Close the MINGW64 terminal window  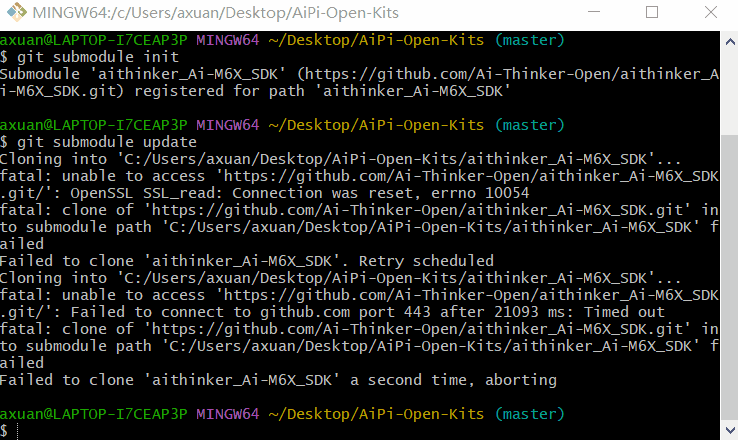711,12
